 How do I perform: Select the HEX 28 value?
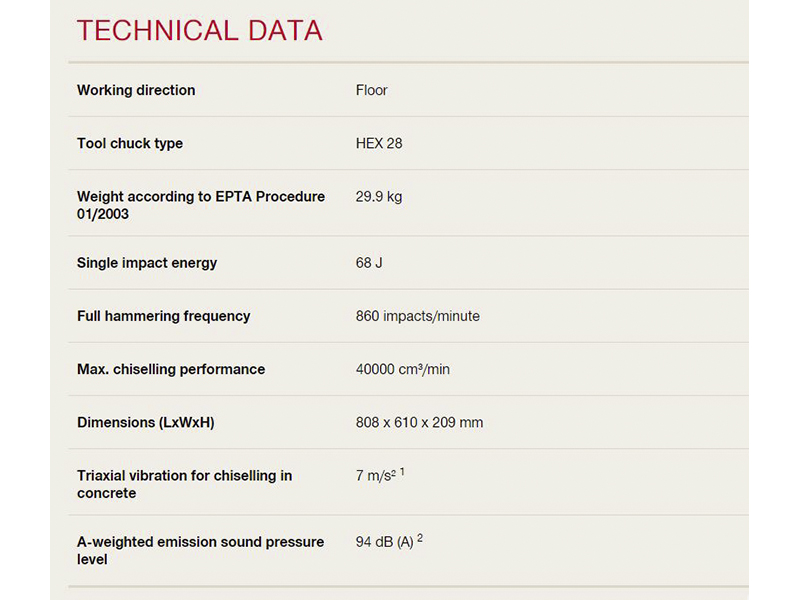click(379, 143)
